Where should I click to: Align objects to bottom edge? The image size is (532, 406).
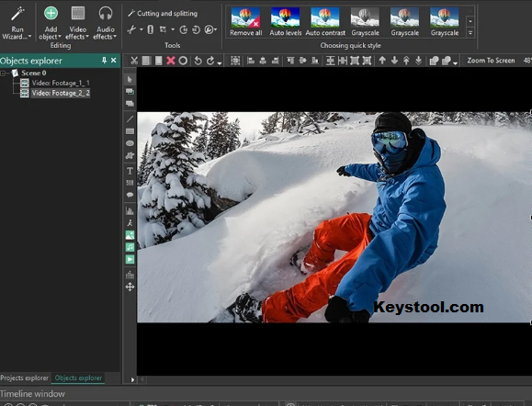[315, 61]
